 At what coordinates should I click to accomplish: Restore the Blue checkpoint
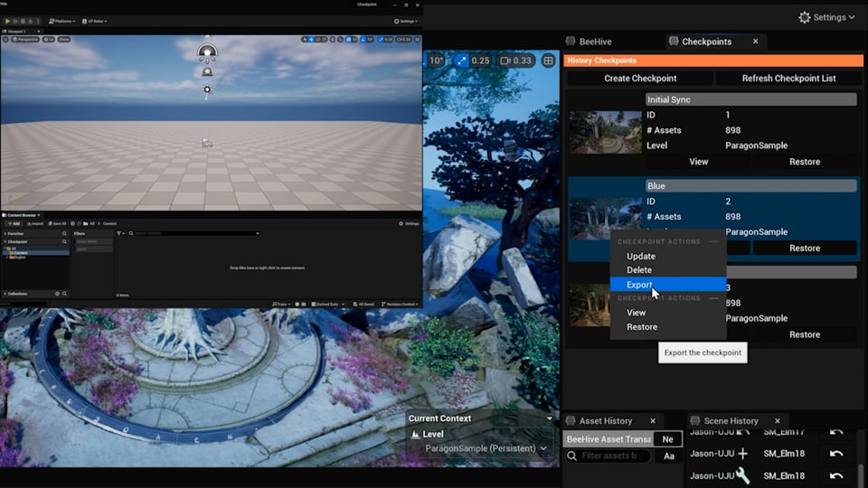click(805, 248)
